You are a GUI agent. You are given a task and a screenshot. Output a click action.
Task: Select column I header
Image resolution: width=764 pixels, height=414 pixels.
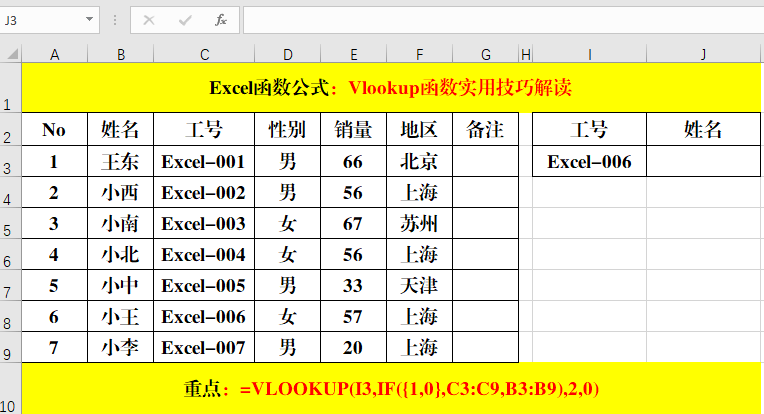click(590, 55)
